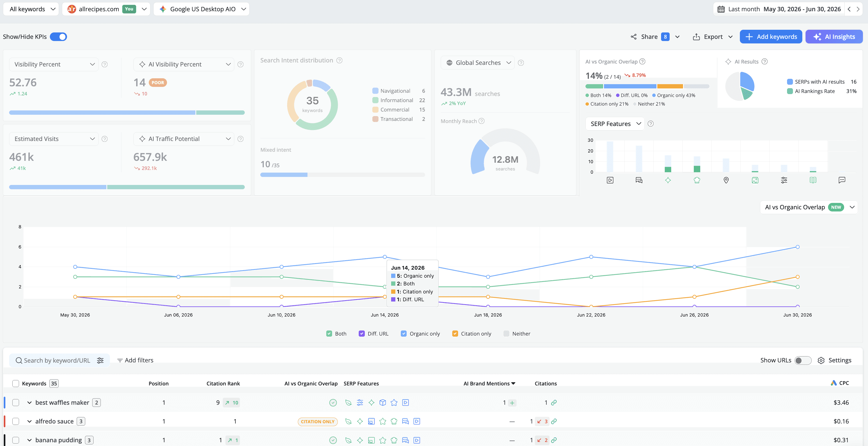Click the filter sliders icon under SERP chart
This screenshot has width=868, height=446.
coord(784,180)
